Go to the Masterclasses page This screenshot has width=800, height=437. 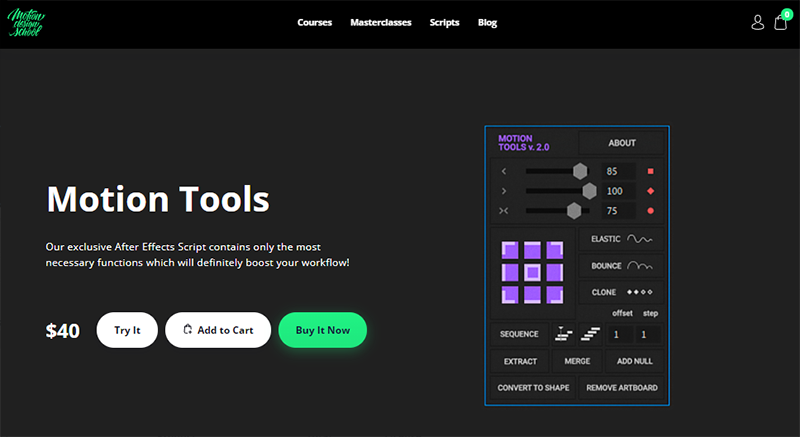[x=381, y=22]
